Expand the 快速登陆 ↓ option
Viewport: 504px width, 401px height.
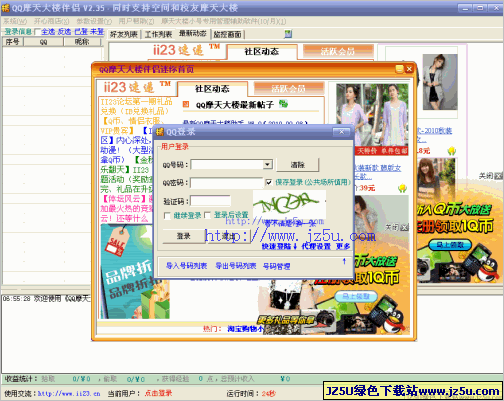[x=279, y=246]
